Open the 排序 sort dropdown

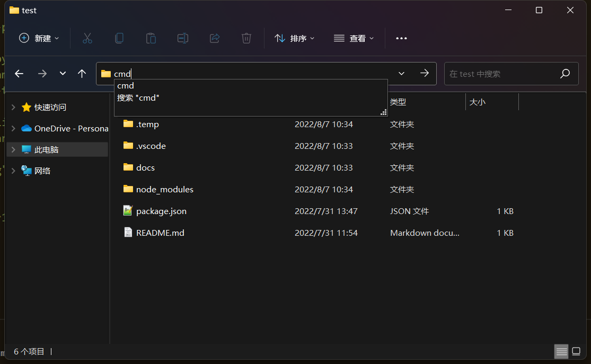(295, 38)
